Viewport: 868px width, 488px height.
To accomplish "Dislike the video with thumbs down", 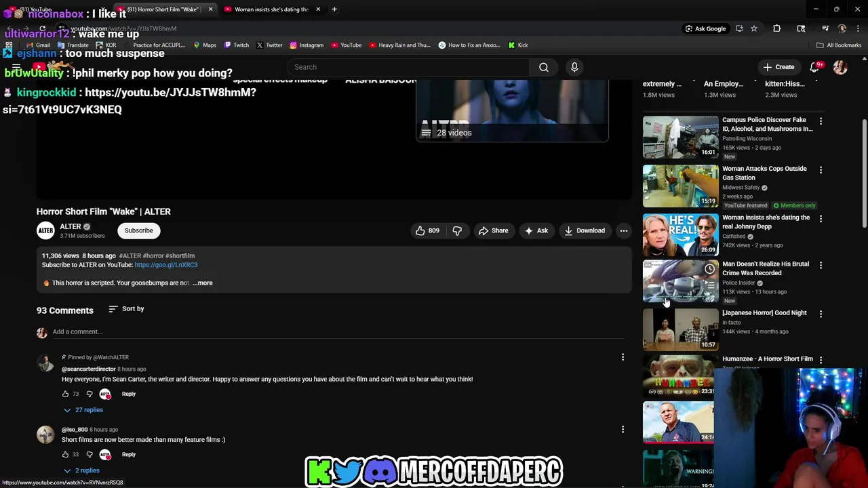I will [457, 230].
